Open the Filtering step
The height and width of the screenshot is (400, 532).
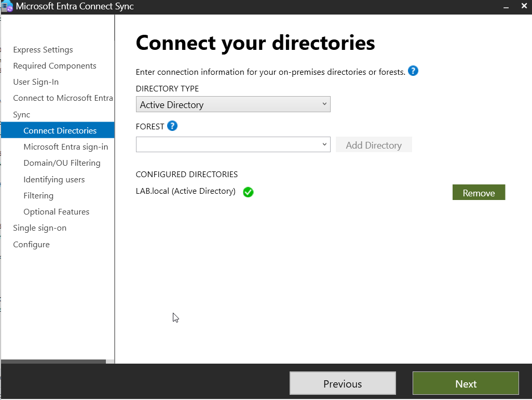39,196
